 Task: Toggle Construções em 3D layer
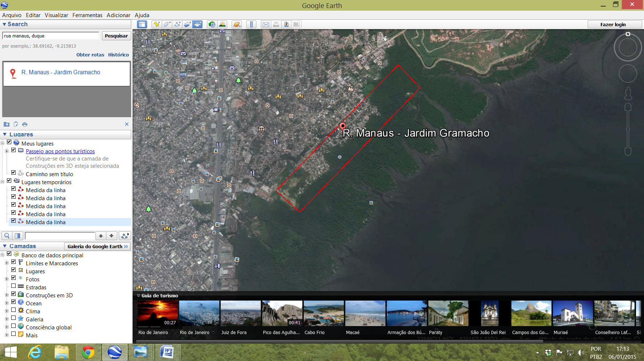(13, 294)
